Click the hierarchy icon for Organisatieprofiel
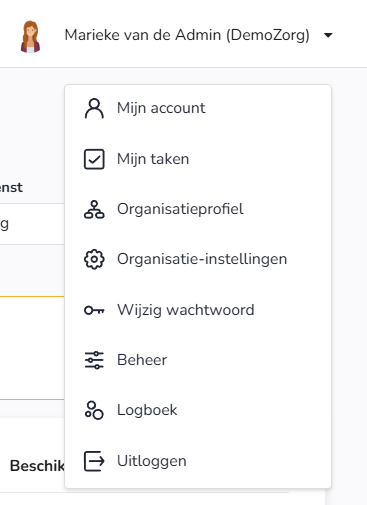Screen dimensions: 367x505 94,209
